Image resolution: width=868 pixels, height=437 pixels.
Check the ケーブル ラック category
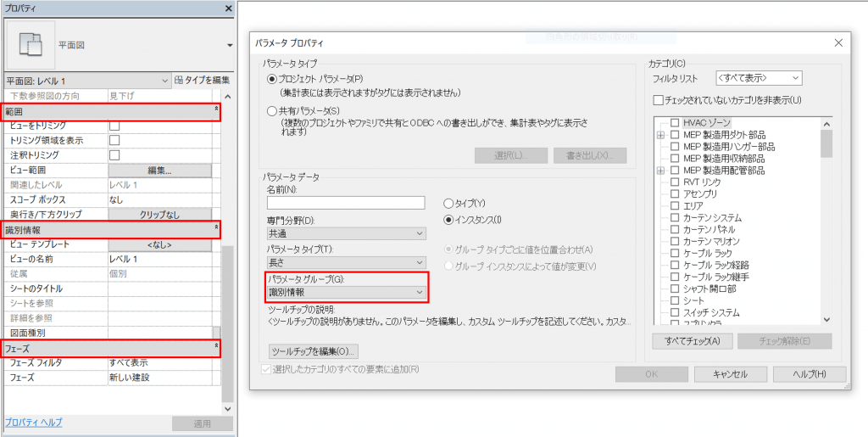(x=674, y=253)
